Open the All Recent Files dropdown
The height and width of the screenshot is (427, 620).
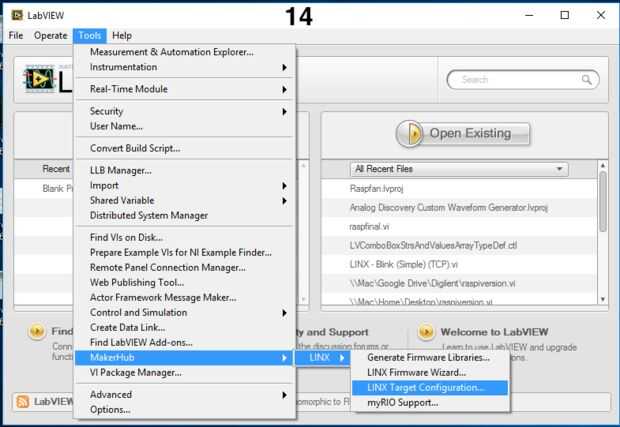coord(459,169)
